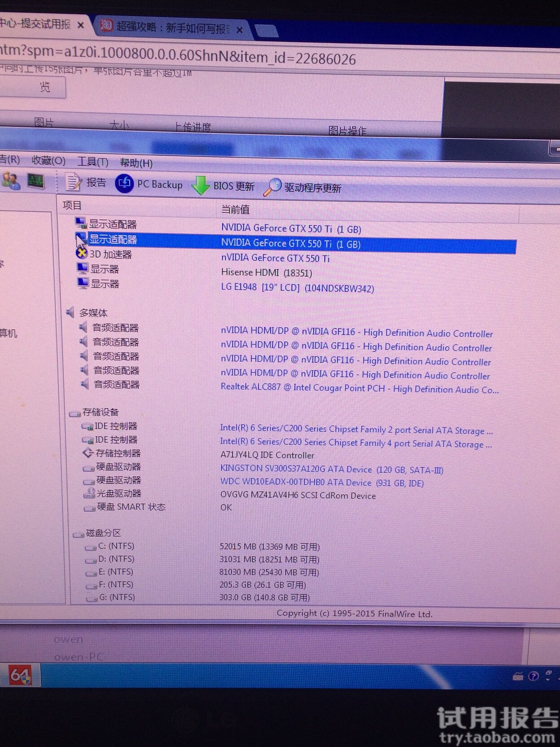Screen dimensions: 560x747
Task: Open 驱动程序更新 driver update tool
Action: pyautogui.click(x=302, y=187)
